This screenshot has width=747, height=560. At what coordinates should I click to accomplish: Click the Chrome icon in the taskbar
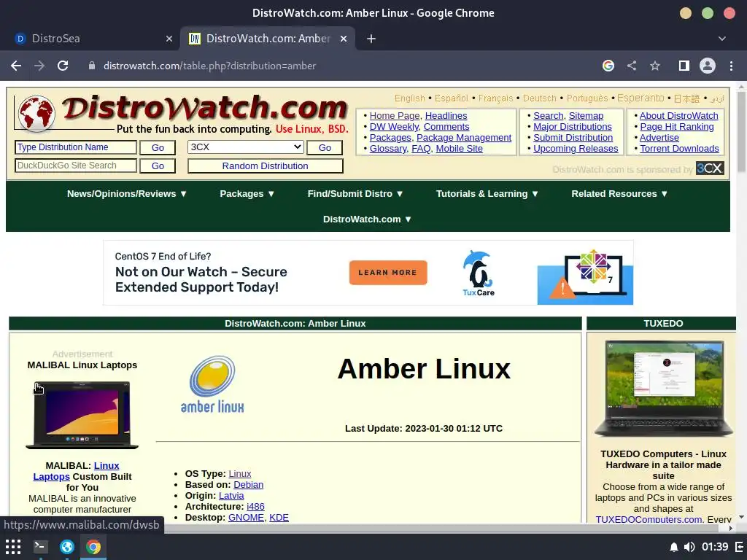[x=93, y=547]
